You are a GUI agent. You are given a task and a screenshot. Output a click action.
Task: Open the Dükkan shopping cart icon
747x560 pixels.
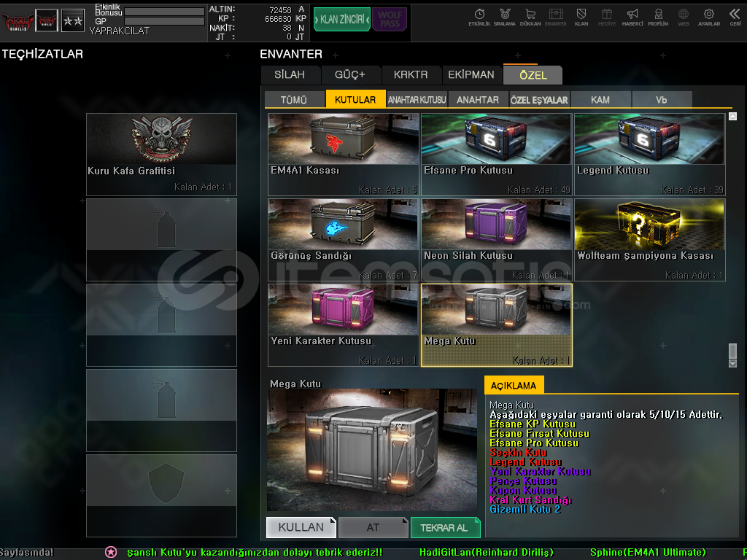click(x=530, y=17)
